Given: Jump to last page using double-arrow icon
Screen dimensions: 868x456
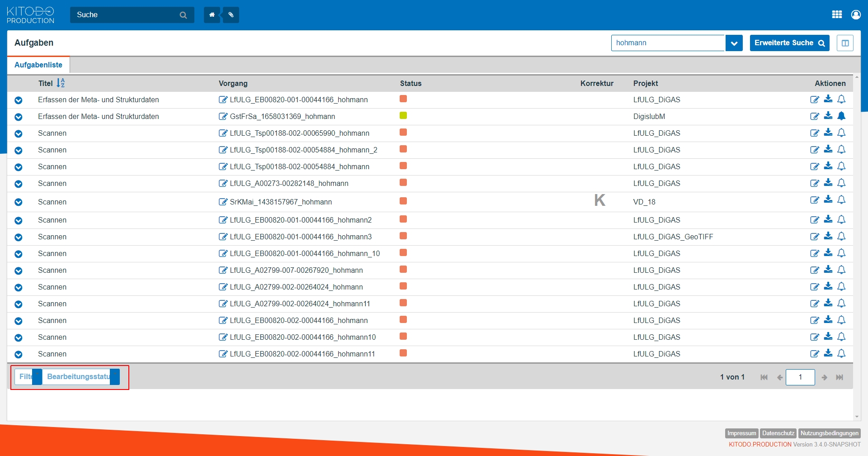Looking at the screenshot, I should 840,377.
